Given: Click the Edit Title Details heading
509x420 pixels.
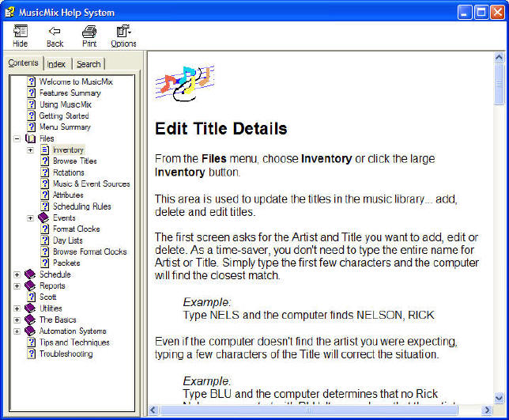Looking at the screenshot, I should click(221, 129).
